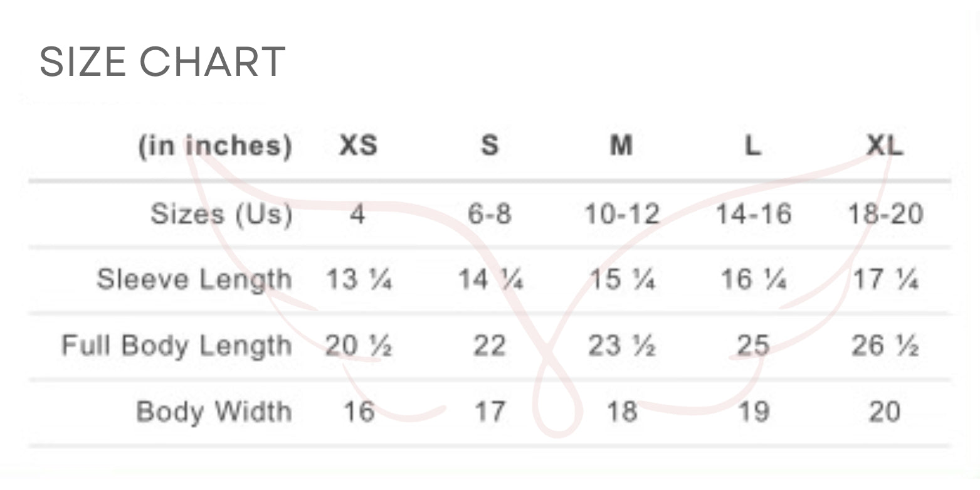Select the XL column header

pos(884,146)
